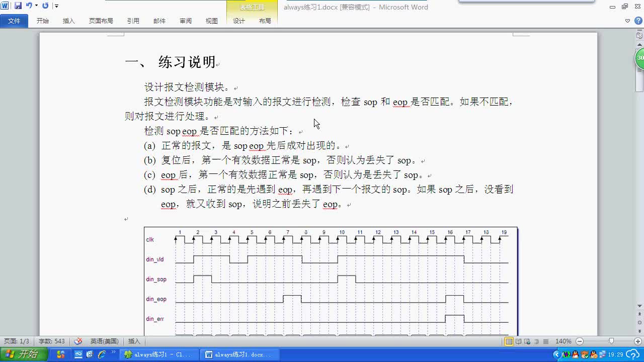Image resolution: width=644 pixels, height=362 pixels.
Task: Click the ruler toggle icon above the vertical scrollbar
Action: tap(639, 36)
